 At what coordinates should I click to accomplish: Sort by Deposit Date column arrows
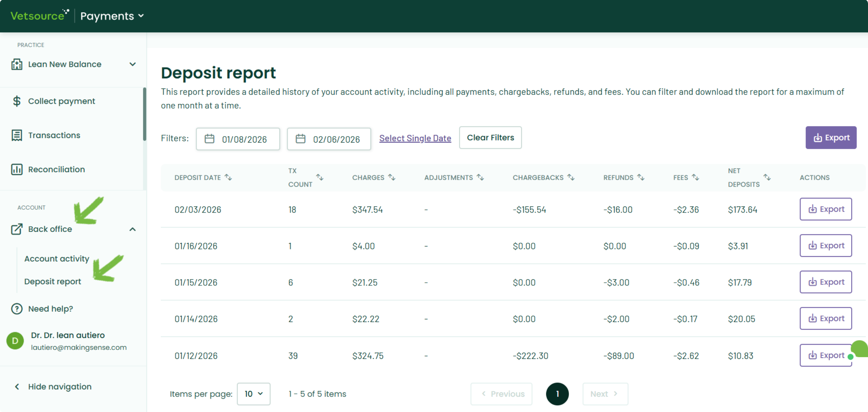pyautogui.click(x=228, y=177)
